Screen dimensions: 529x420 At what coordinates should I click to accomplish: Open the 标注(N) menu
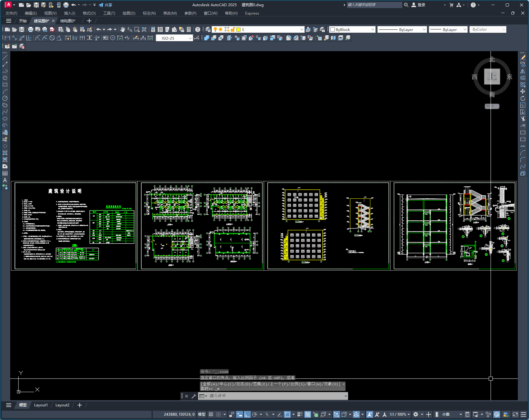tap(149, 13)
